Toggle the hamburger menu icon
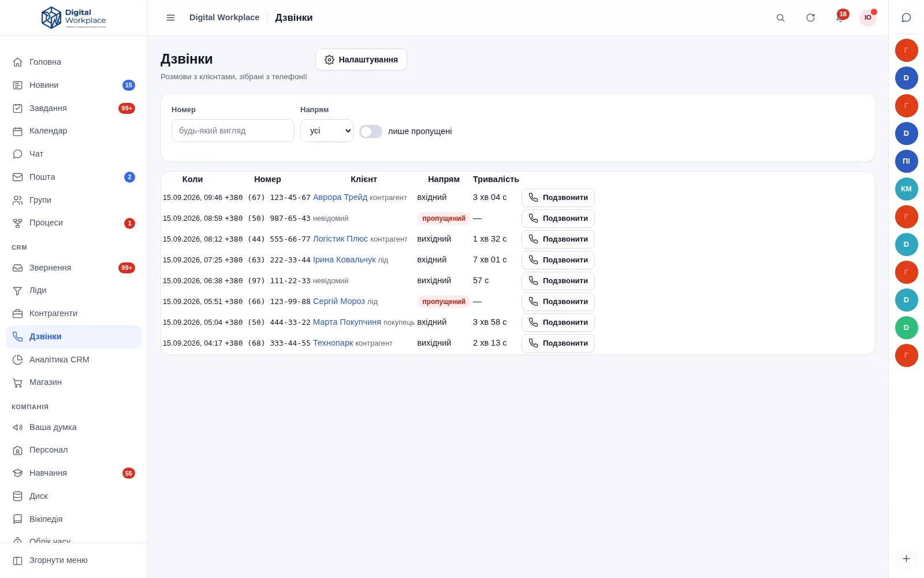This screenshot has height=578, width=924. tap(170, 18)
